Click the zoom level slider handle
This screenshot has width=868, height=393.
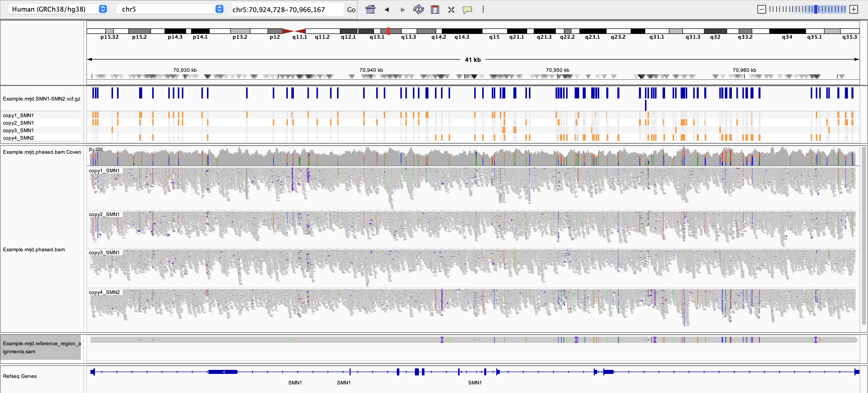(x=816, y=10)
